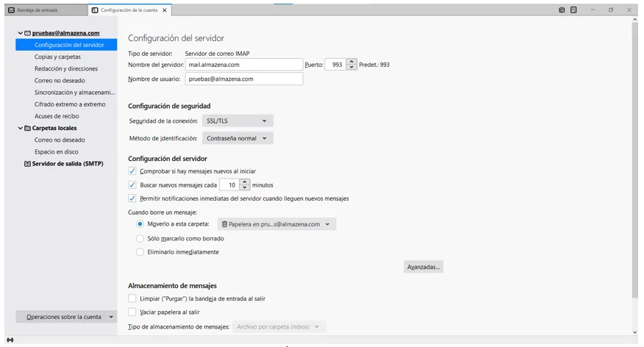Open the Seguridad de la conexión dropdown
Screen dimensions: 644x347
coord(237,121)
